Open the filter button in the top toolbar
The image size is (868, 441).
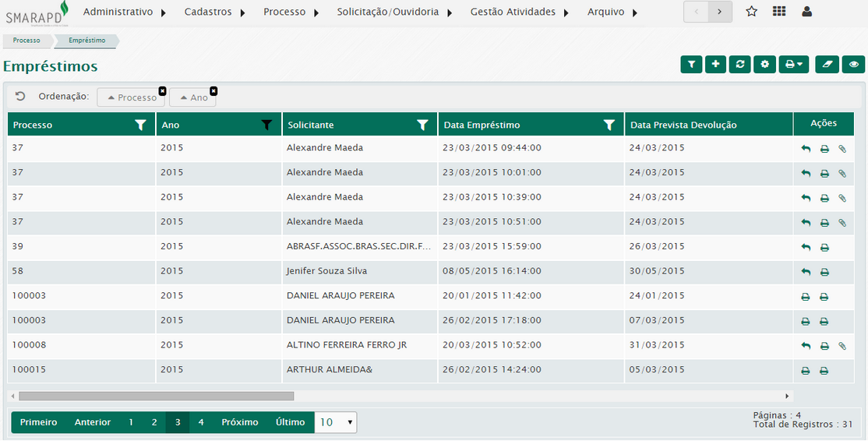tap(691, 65)
